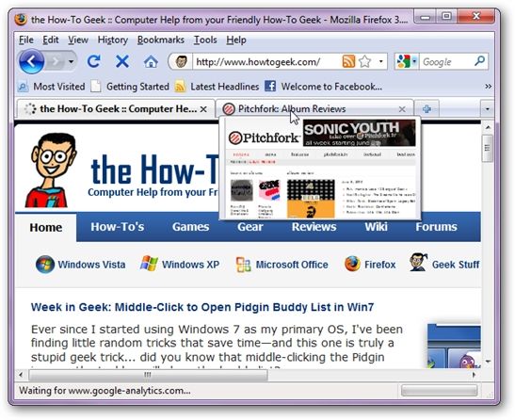Image resolution: width=515 pixels, height=420 pixels.
Task: Click the Pitchfork tab preview thumbnail
Action: coord(320,168)
